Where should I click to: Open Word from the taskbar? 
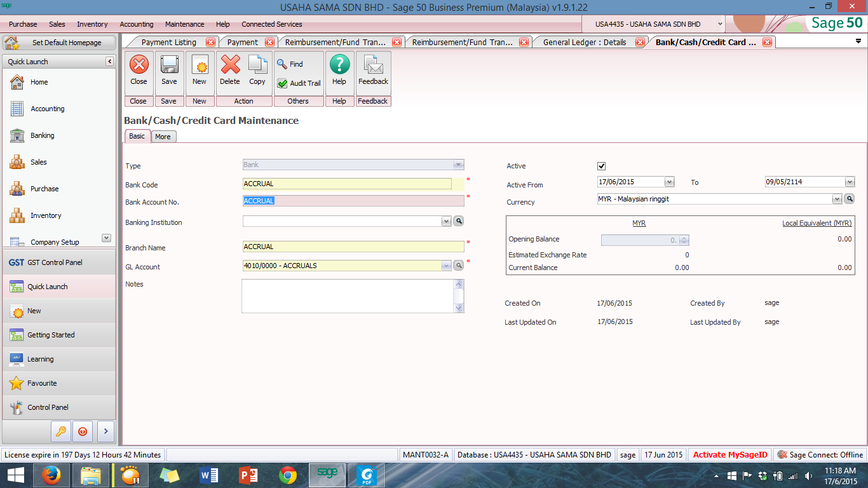coord(209,475)
